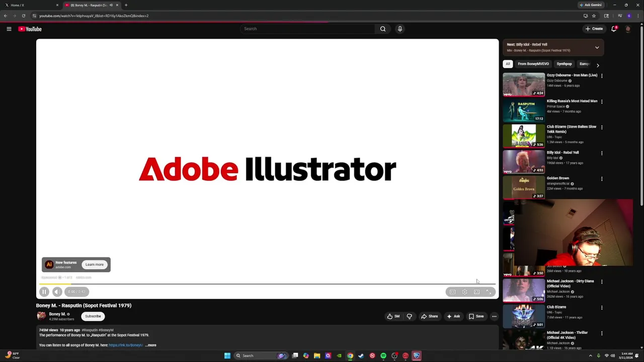Open the lnk.to Boney M. link
The height and width of the screenshot is (362, 644).
pos(126,345)
